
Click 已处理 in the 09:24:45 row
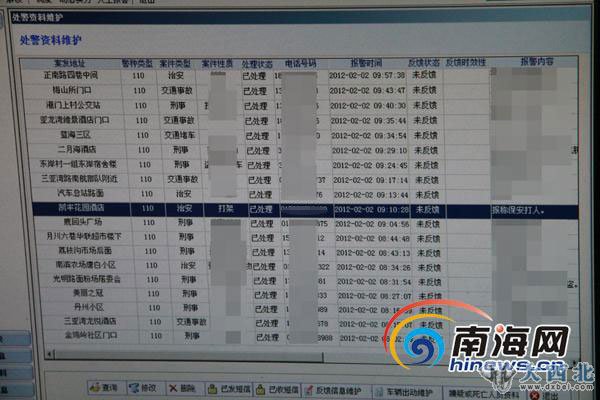click(259, 165)
